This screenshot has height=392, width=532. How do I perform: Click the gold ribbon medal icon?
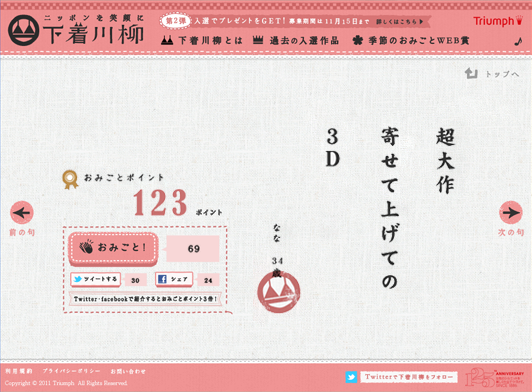70,179
